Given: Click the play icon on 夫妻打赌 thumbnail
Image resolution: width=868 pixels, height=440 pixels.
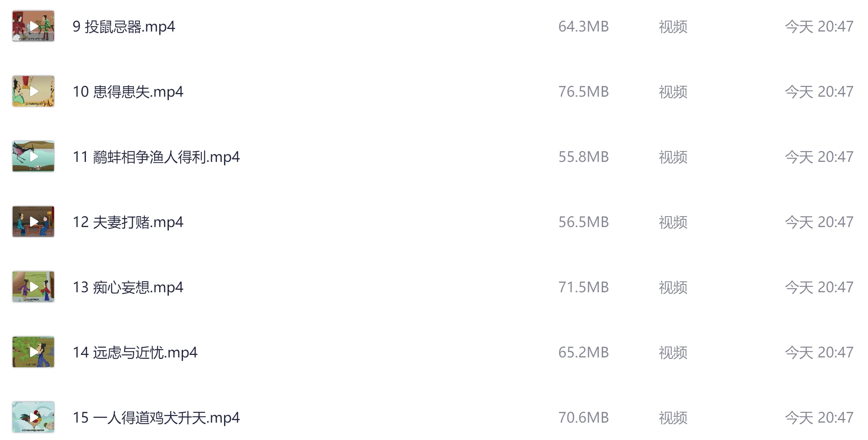Looking at the screenshot, I should 33,222.
